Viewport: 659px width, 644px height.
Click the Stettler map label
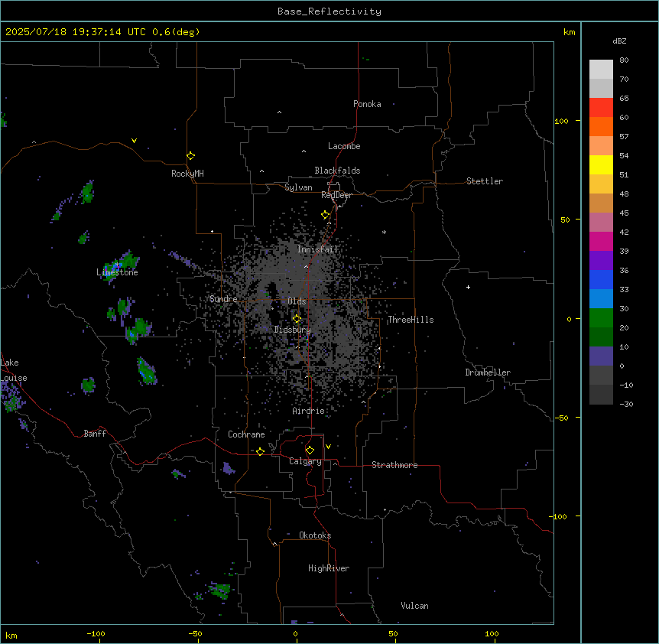click(485, 181)
